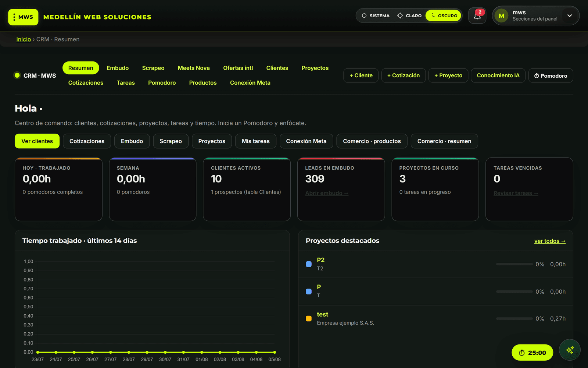Screen dimensions: 588x368
Task: Click the green CRM status dot
Action: point(17,75)
